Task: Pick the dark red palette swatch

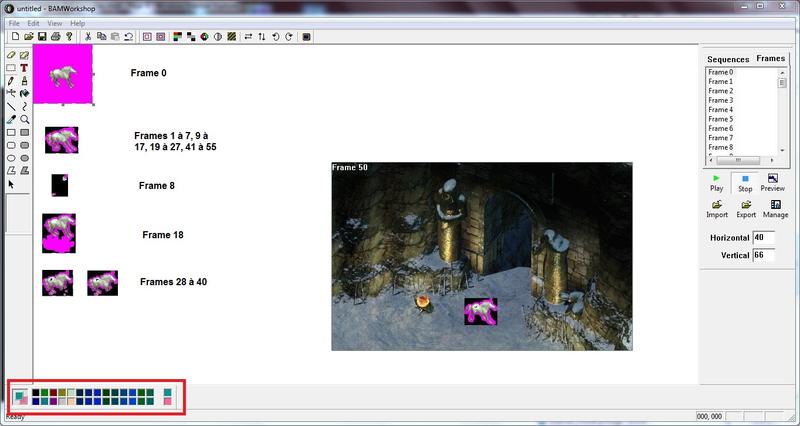Action: click(53, 393)
